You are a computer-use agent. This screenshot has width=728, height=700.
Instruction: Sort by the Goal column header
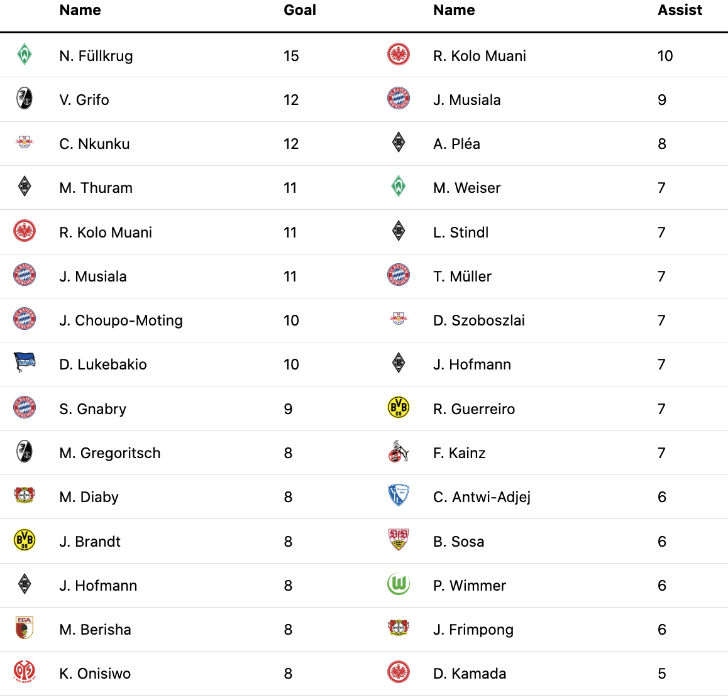(x=300, y=10)
